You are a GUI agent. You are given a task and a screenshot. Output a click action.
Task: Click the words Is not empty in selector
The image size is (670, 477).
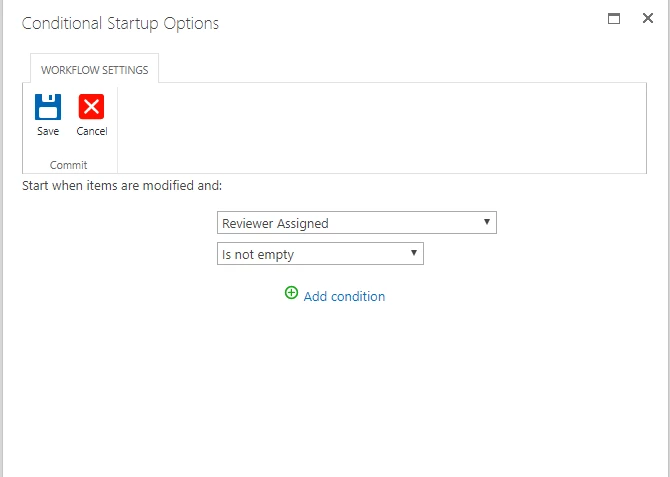pos(258,255)
